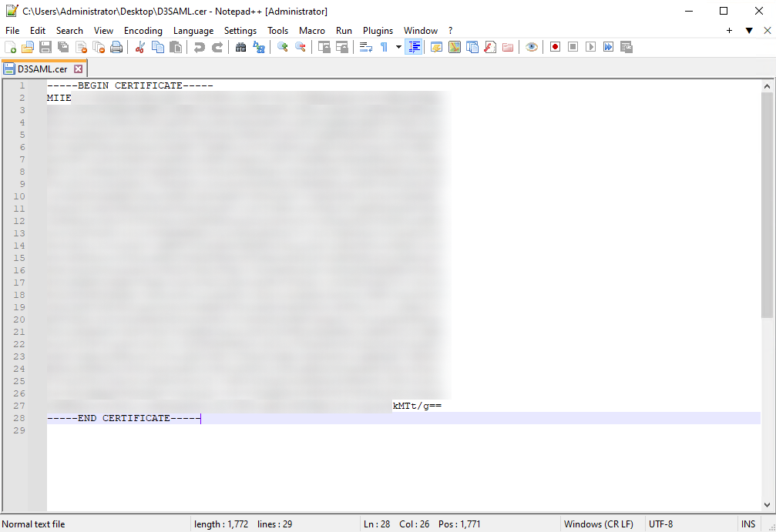
Task: Open the Document Map panel icon
Action: pos(455,47)
